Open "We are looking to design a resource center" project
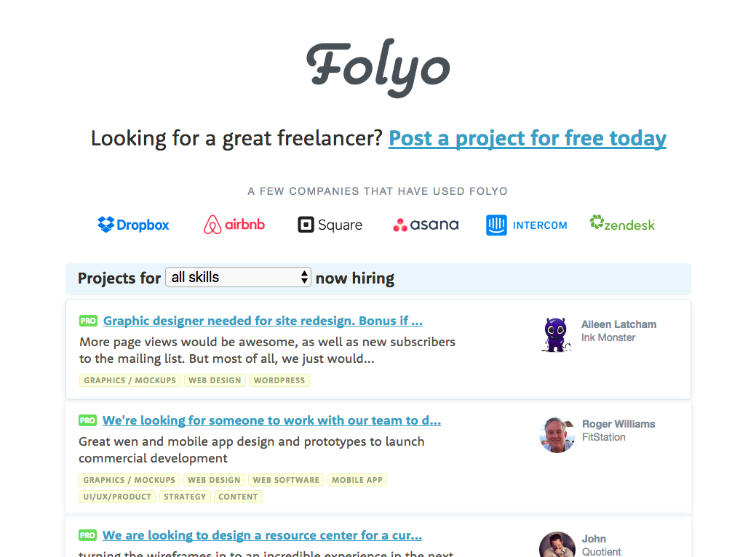Viewport: 756px width, 557px height. [x=262, y=535]
